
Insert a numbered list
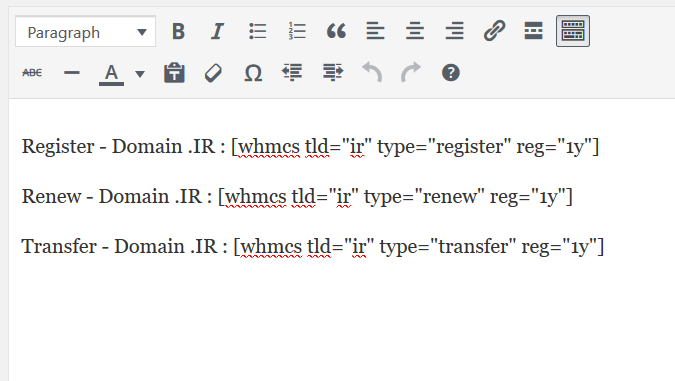(x=297, y=31)
